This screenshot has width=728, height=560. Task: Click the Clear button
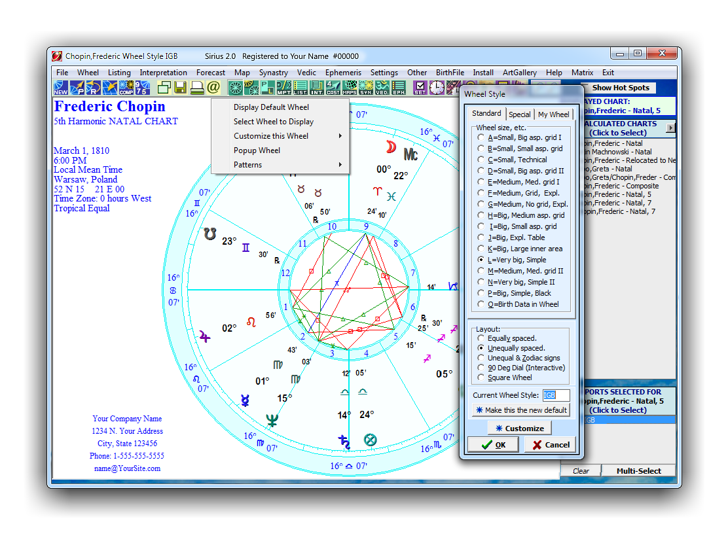click(581, 471)
